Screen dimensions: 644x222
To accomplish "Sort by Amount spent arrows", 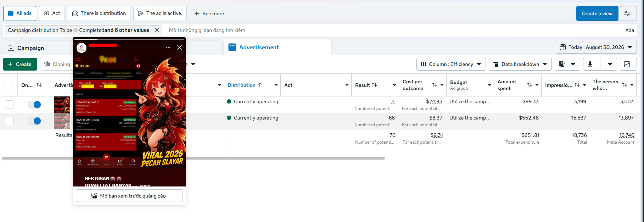I will click(x=530, y=85).
